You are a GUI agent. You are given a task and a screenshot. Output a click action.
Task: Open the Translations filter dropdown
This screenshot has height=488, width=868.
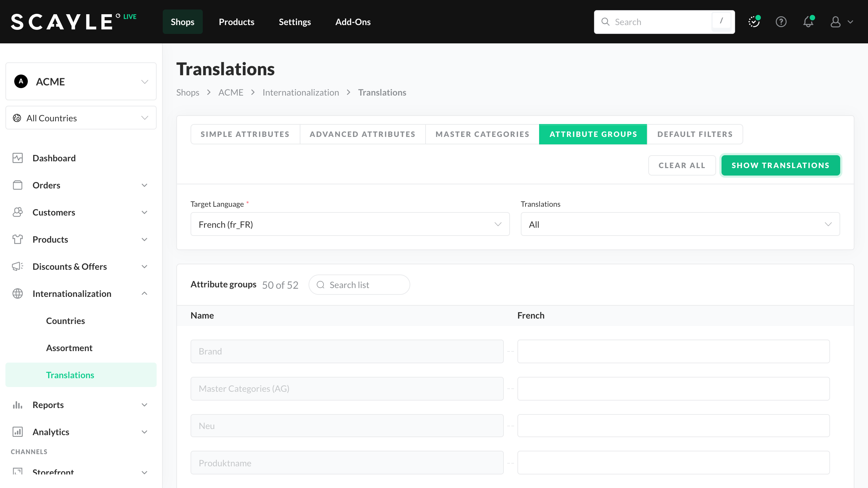point(680,224)
